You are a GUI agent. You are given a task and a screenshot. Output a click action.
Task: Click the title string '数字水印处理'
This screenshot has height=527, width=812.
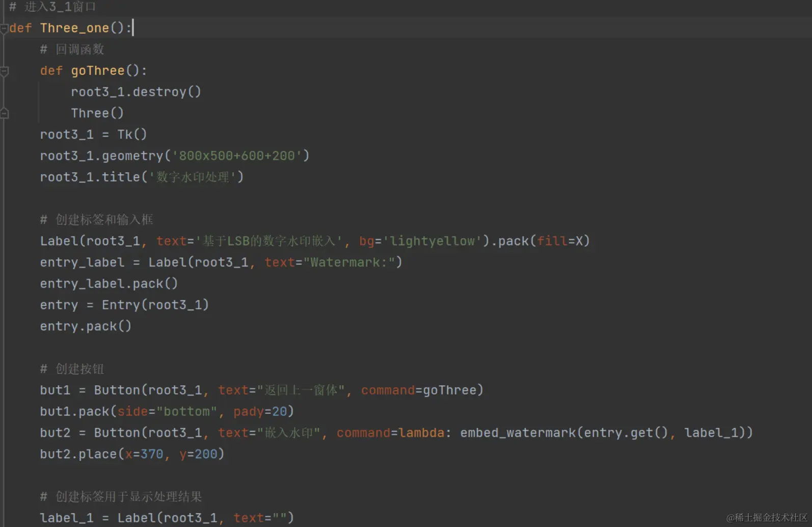point(193,177)
